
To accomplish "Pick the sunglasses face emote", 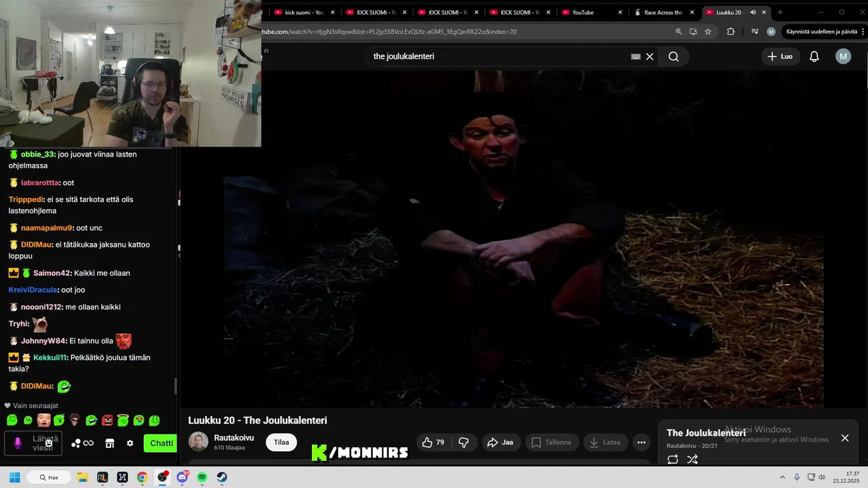I will pos(75,420).
